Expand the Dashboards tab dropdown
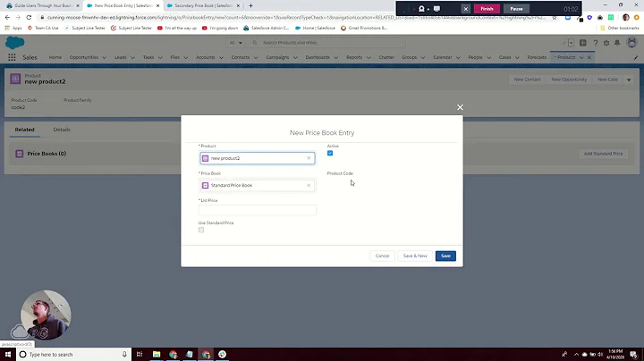 coord(336,57)
